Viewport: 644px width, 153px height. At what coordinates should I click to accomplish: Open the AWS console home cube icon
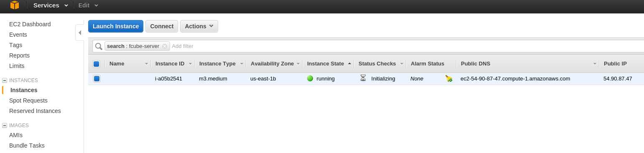click(x=15, y=5)
